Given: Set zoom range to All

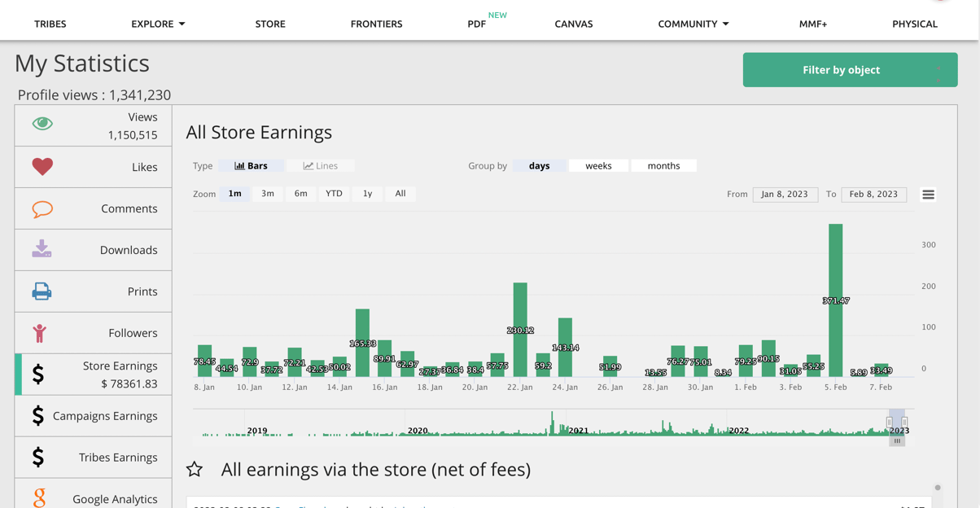Looking at the screenshot, I should [400, 194].
